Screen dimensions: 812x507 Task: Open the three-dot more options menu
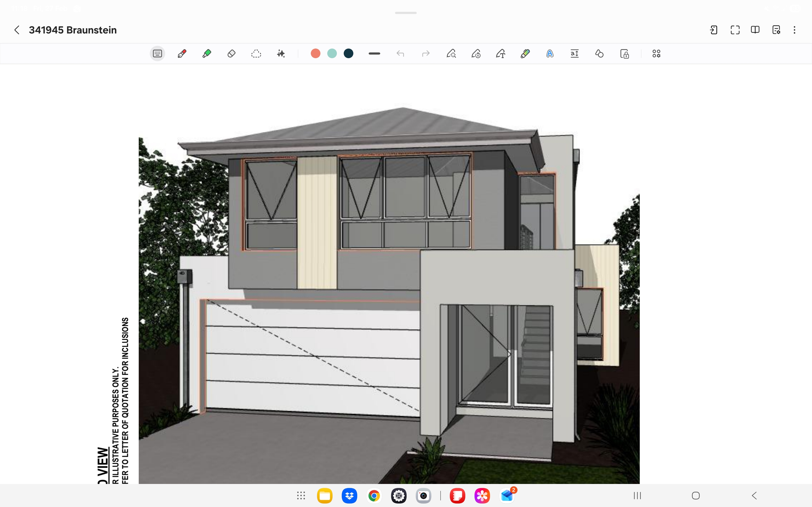tap(794, 30)
